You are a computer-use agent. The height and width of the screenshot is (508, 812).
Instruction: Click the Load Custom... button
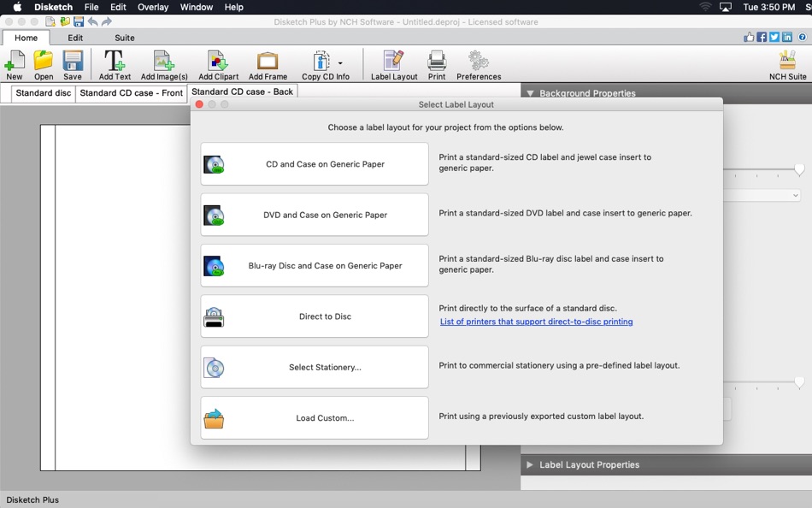coord(315,418)
